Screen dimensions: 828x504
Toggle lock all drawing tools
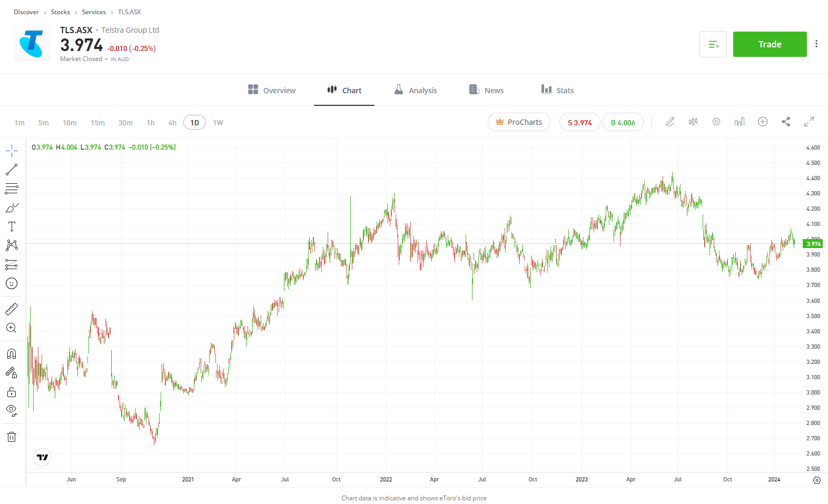(12, 392)
